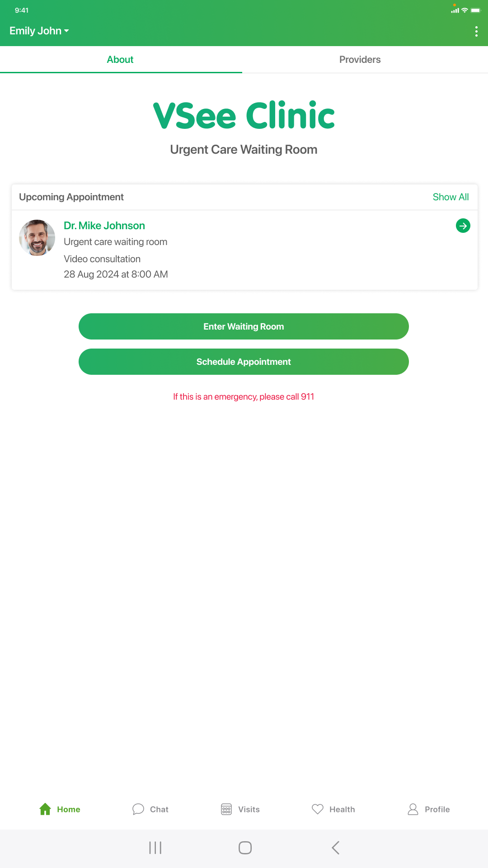
Task: Click the Schedule Appointment button
Action: tap(244, 362)
